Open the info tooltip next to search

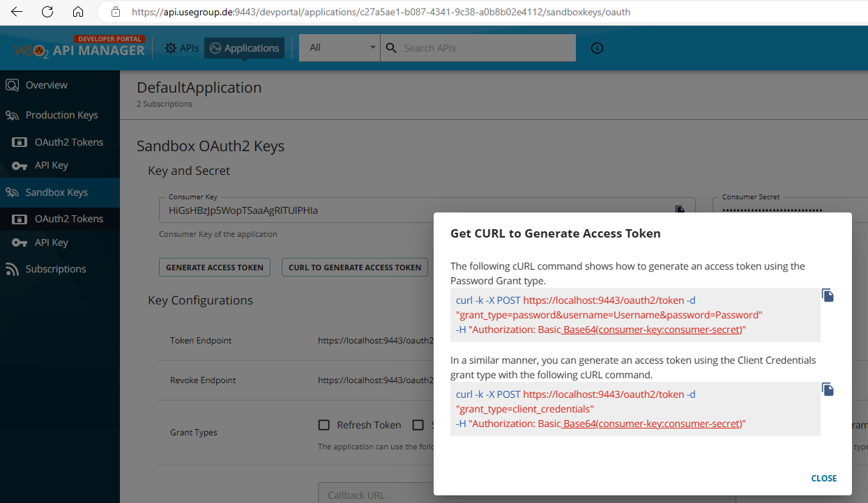(597, 47)
